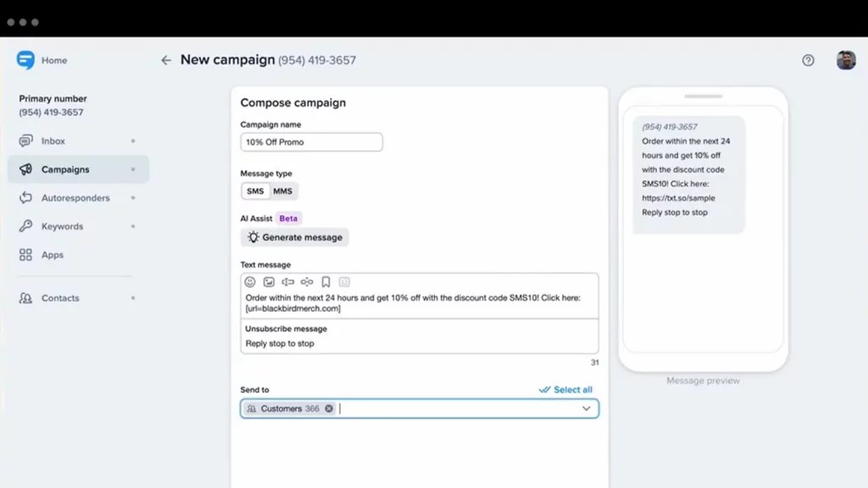Insert a custom field placeholder
The image size is (868, 488).
[288, 282]
